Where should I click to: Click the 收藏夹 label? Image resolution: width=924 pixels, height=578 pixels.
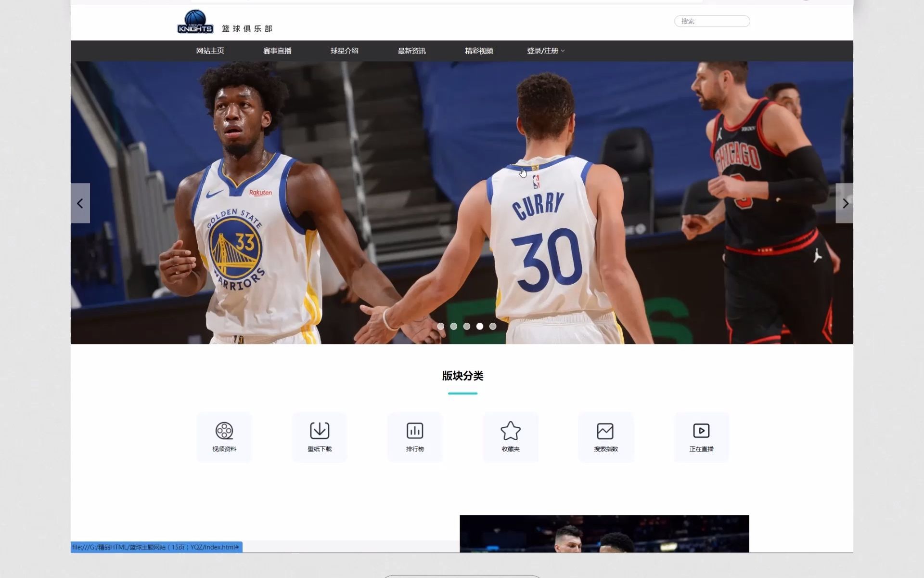[x=511, y=449]
